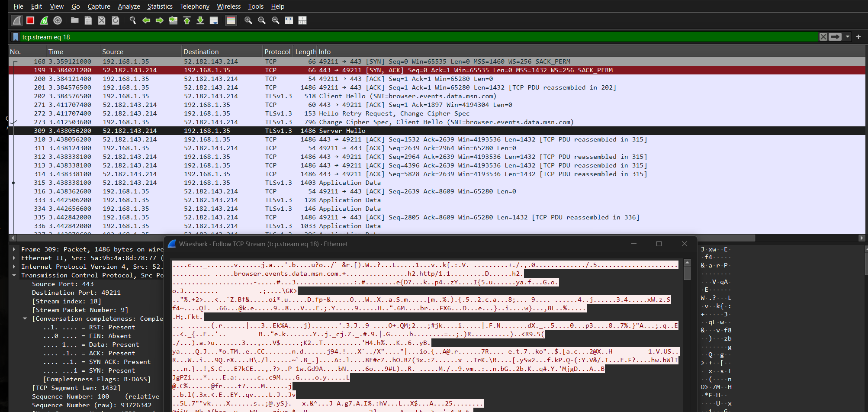The image size is (868, 412).
Task: Open a capture file via the folder icon
Action: pos(75,20)
